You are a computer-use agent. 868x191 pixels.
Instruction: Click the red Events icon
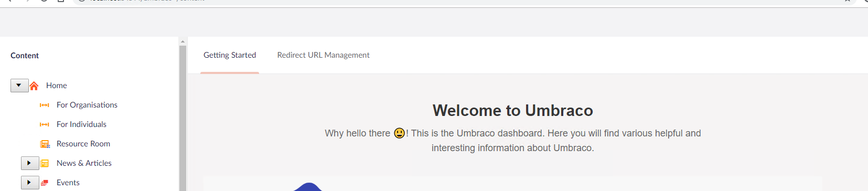click(x=45, y=183)
